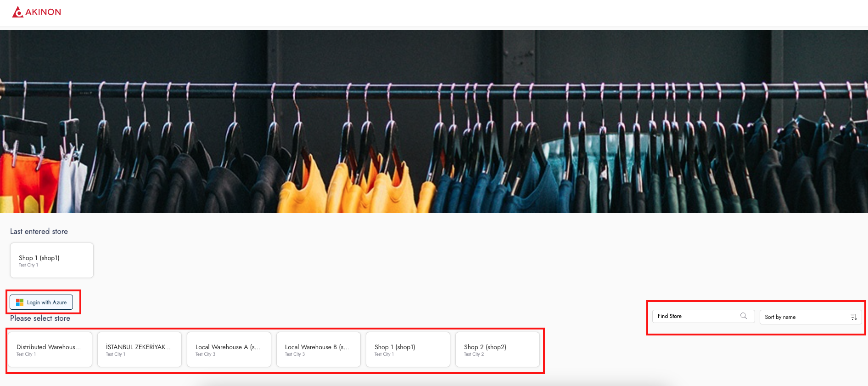This screenshot has width=868, height=386.
Task: Click the magnifier icon in Find Store
Action: [743, 316]
